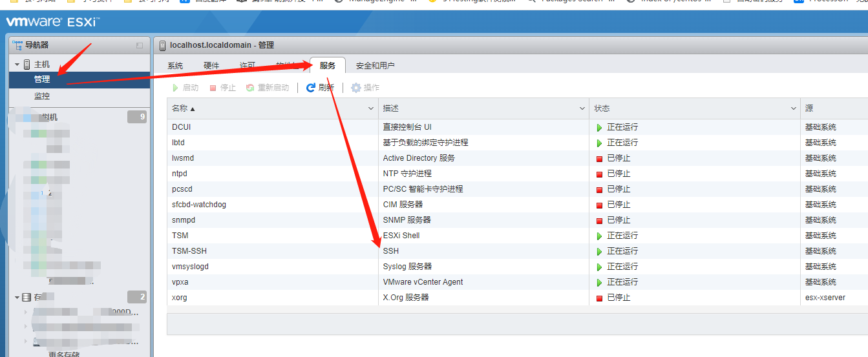868x357 pixels.
Task: Refresh the services list with 刷新
Action: pos(320,88)
